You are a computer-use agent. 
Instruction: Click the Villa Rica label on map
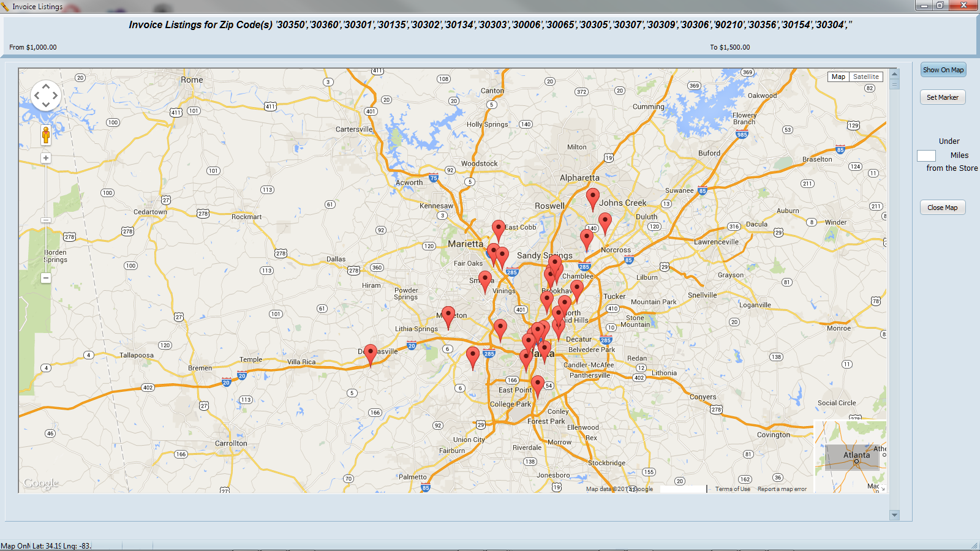pyautogui.click(x=301, y=362)
